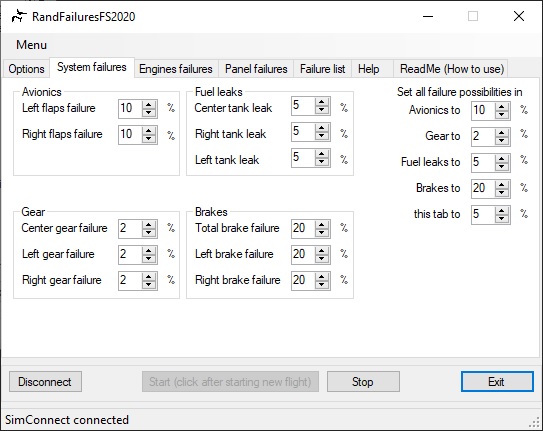Switch to the Options tab

tap(26, 69)
